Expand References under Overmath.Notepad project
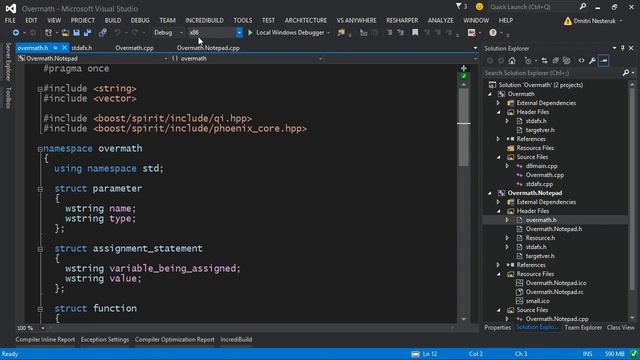640x360 pixels. [498, 265]
